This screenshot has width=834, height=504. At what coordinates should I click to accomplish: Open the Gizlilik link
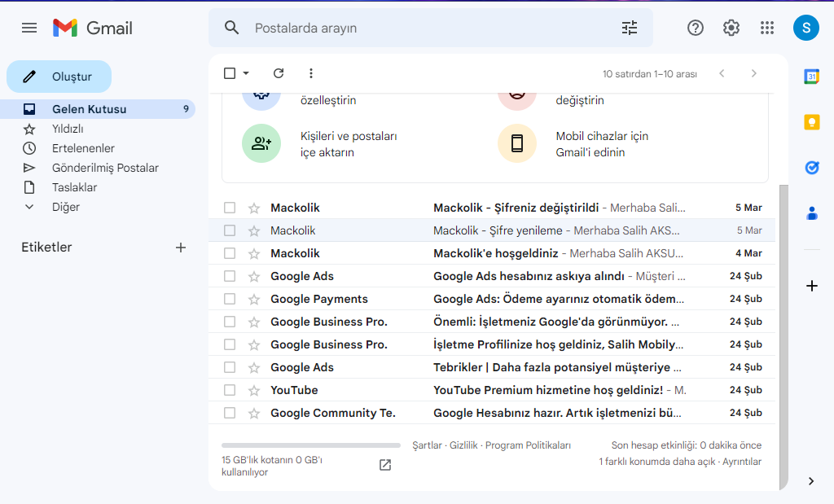463,445
